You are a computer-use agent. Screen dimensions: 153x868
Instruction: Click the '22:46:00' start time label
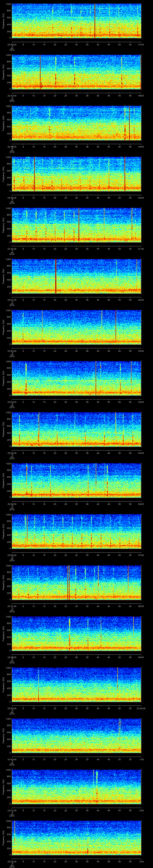[x=12, y=44]
